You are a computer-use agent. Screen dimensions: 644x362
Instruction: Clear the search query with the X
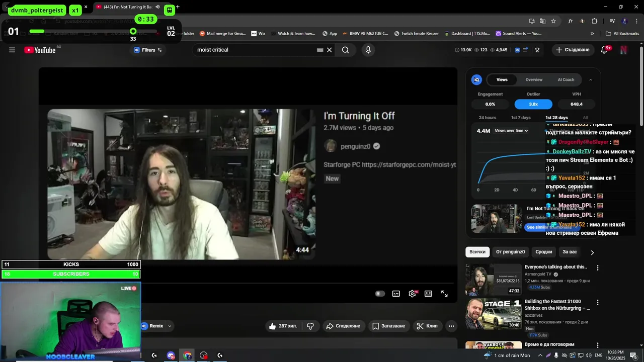tap(330, 50)
